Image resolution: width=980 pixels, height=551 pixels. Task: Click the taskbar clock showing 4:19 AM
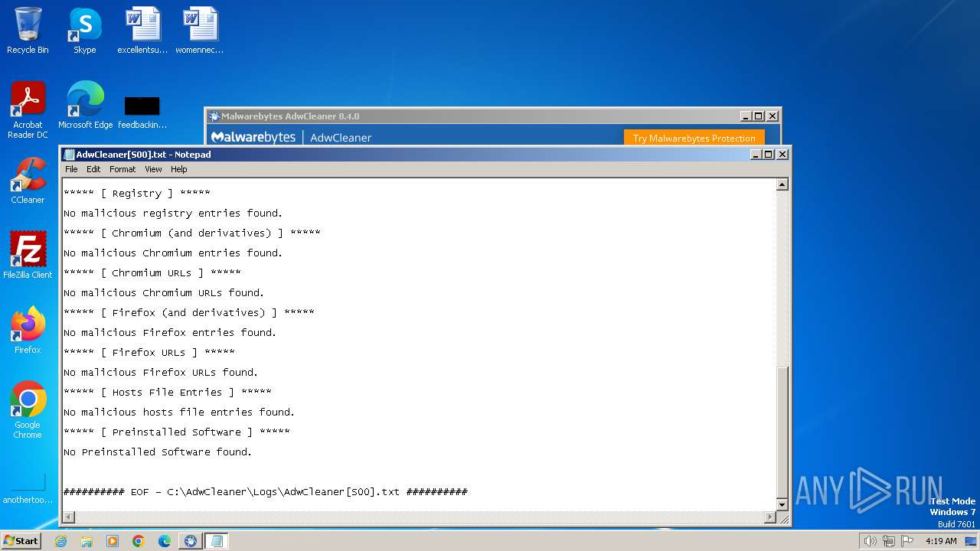coord(941,541)
